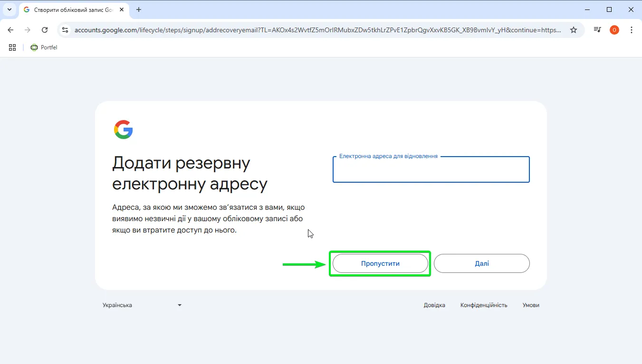
Task: Open a new browser tab
Action: (x=139, y=9)
